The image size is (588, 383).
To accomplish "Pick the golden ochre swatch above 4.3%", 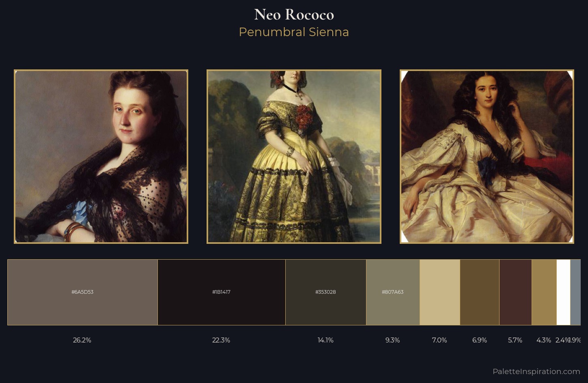I will click(544, 292).
